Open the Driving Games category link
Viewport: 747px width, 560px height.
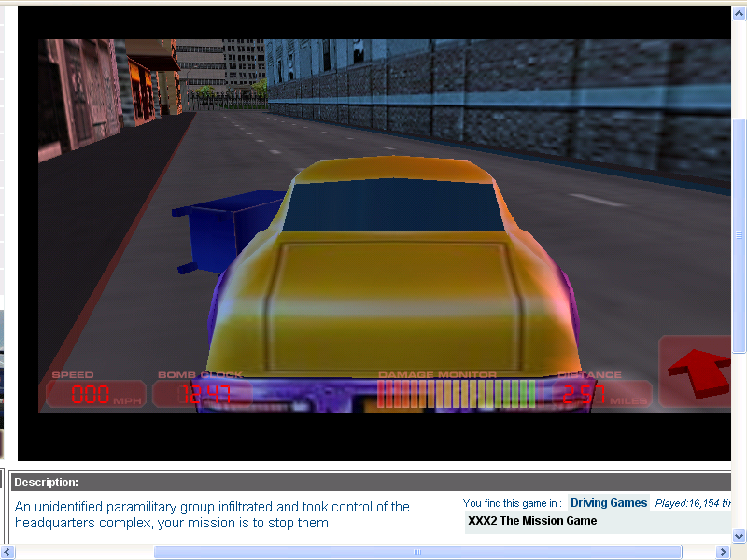pos(609,503)
